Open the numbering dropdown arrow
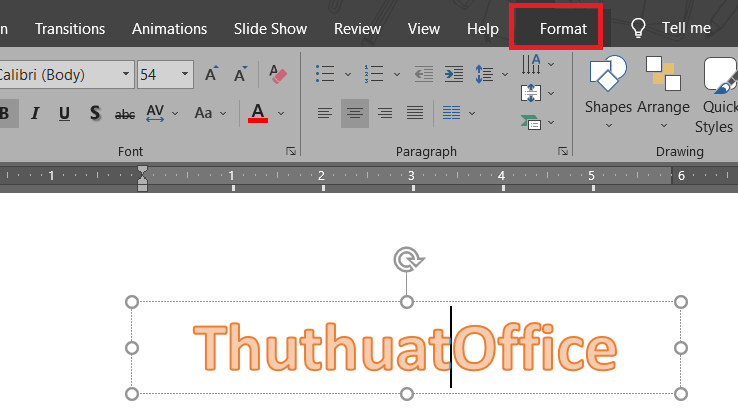The height and width of the screenshot is (411, 738). [397, 74]
